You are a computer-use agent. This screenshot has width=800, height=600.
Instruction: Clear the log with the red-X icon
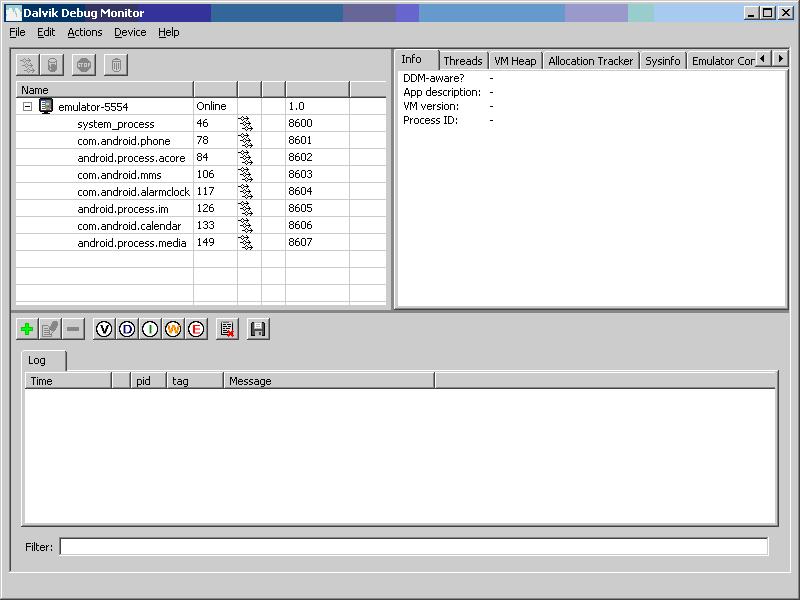228,329
